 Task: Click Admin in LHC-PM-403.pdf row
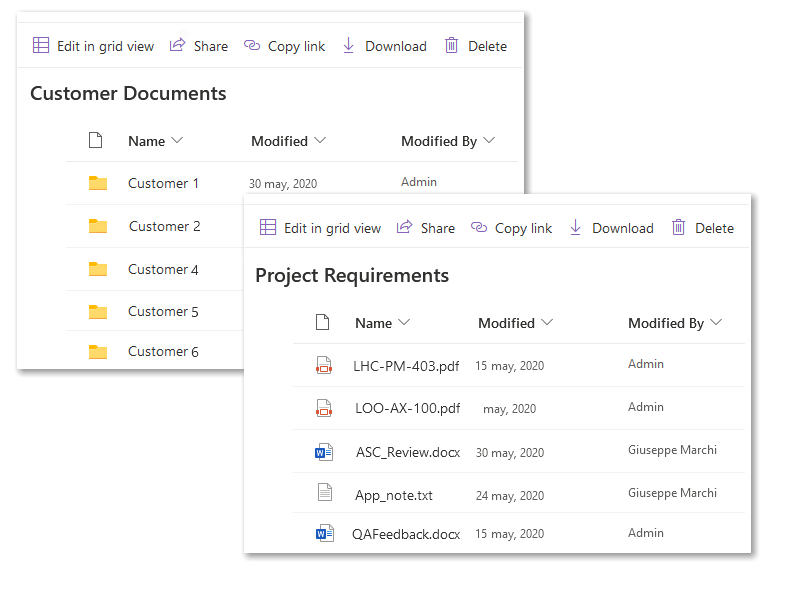[646, 364]
